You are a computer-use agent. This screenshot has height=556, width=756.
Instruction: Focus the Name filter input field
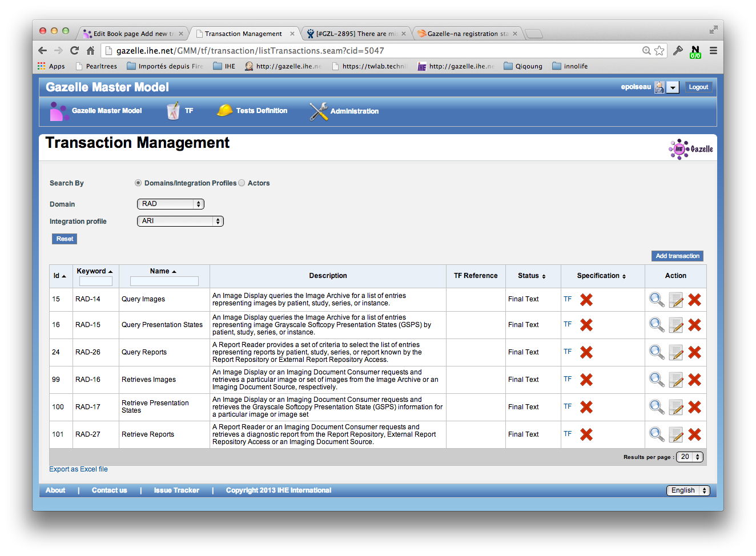164,281
